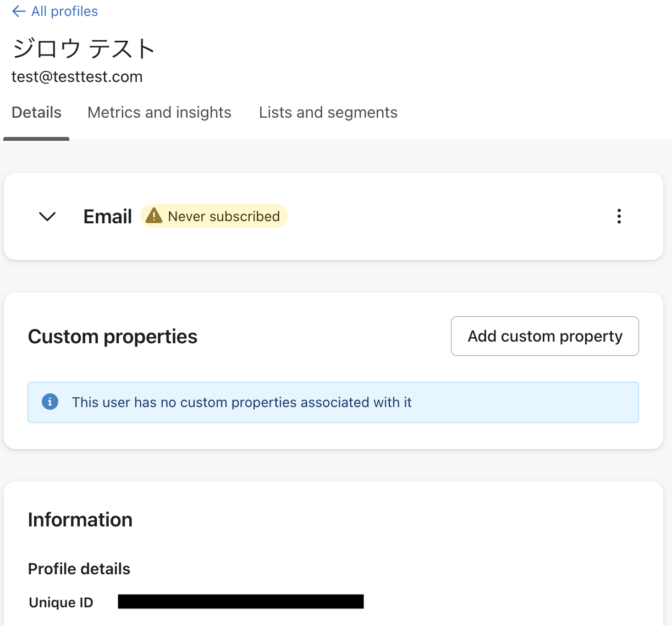Click the warning triangle icon
The height and width of the screenshot is (626, 672).
tap(154, 216)
